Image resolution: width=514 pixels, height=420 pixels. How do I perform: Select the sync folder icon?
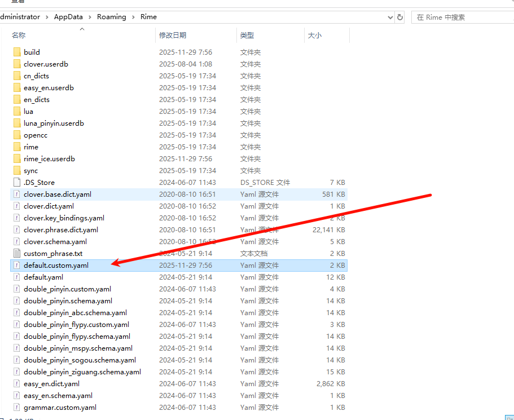pyautogui.click(x=17, y=170)
